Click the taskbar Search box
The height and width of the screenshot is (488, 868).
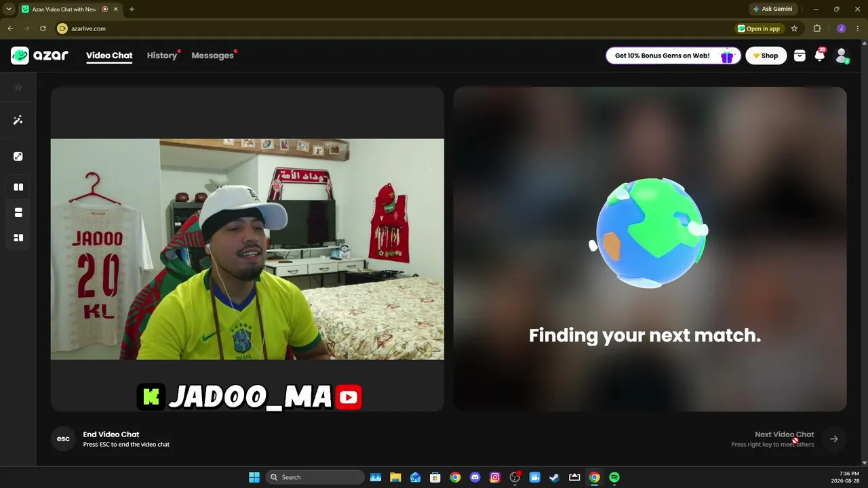click(315, 477)
